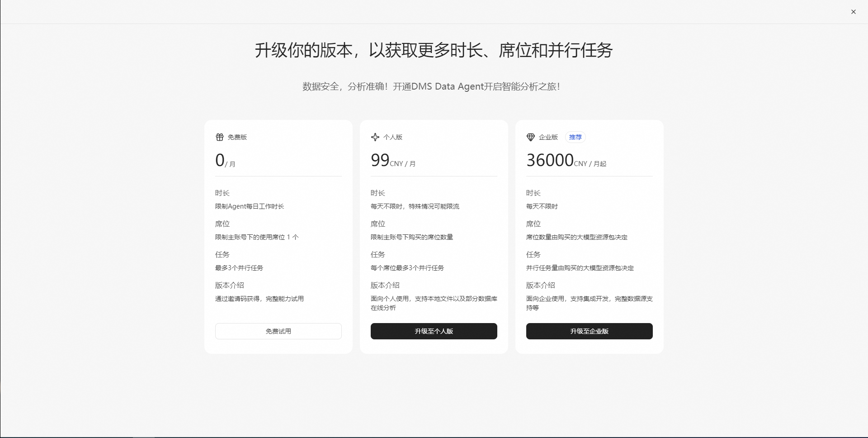Close the upgrade plans dialog
The width and height of the screenshot is (868, 438).
pos(853,12)
